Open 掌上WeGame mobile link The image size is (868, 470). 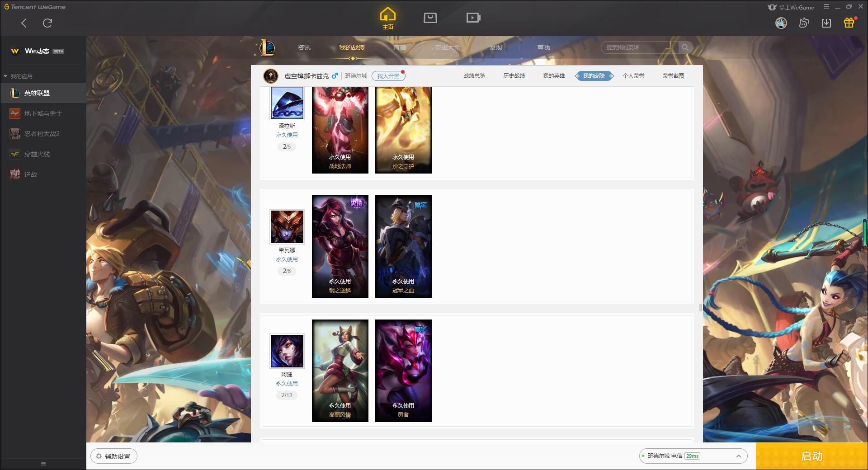791,7
